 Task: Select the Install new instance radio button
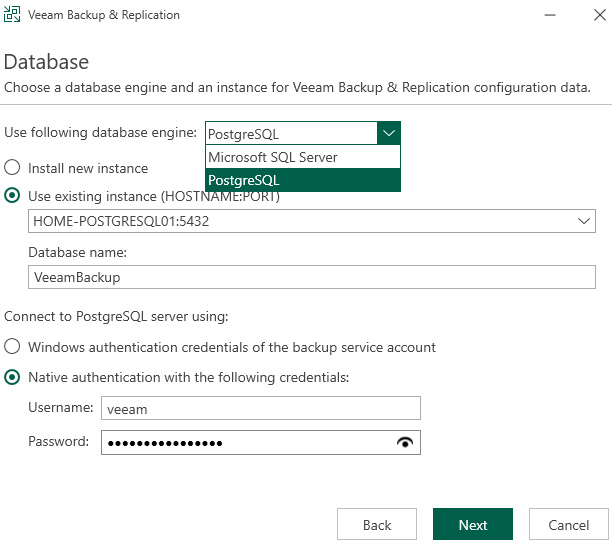pos(12,167)
